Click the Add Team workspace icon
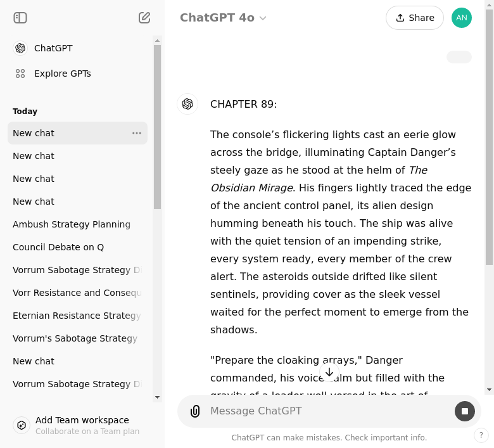The height and width of the screenshot is (448, 494). 22,425
